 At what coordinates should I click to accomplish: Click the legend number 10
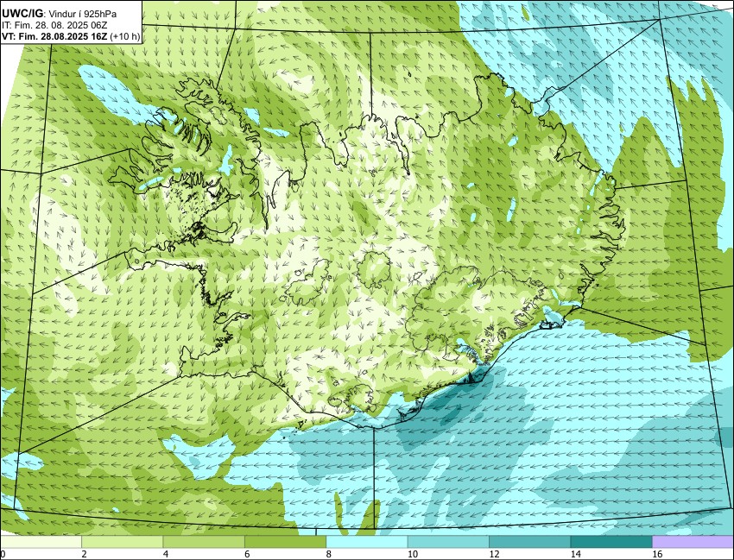pos(413,554)
